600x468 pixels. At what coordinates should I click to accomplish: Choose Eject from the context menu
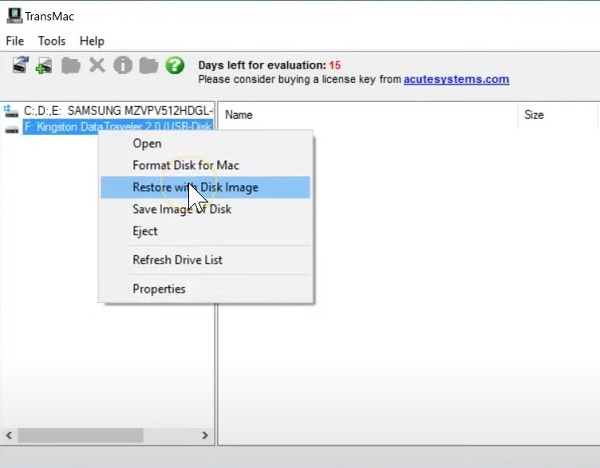205,231
